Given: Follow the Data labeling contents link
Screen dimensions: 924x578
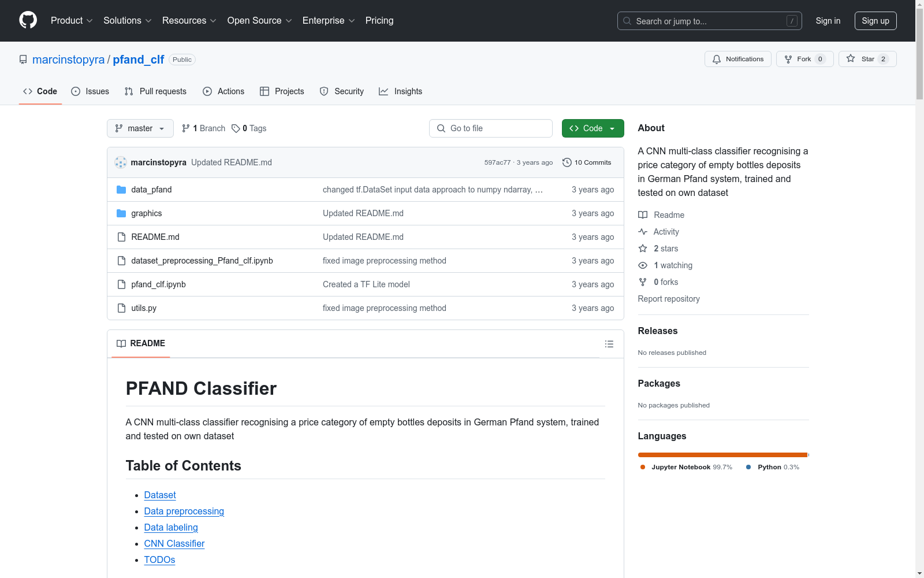Looking at the screenshot, I should coord(171,528).
